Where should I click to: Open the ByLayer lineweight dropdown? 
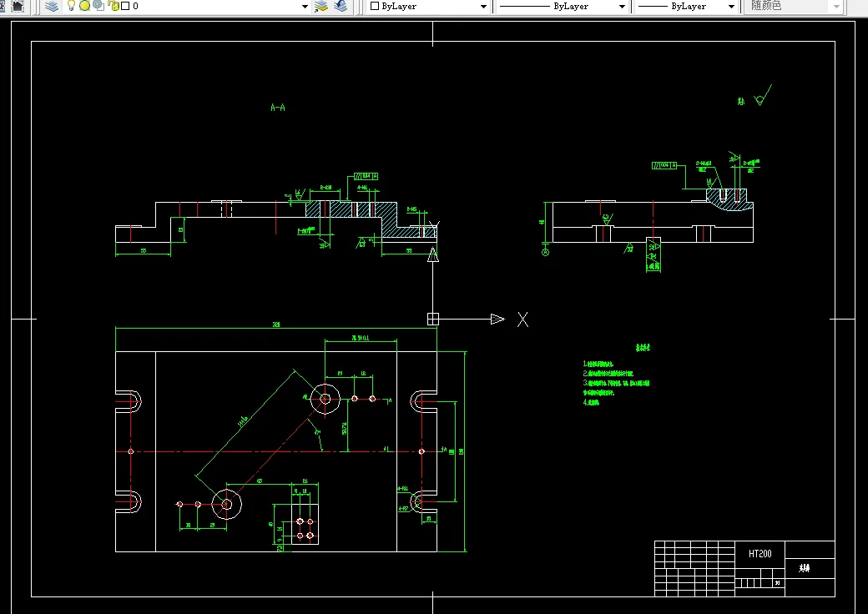tap(731, 7)
